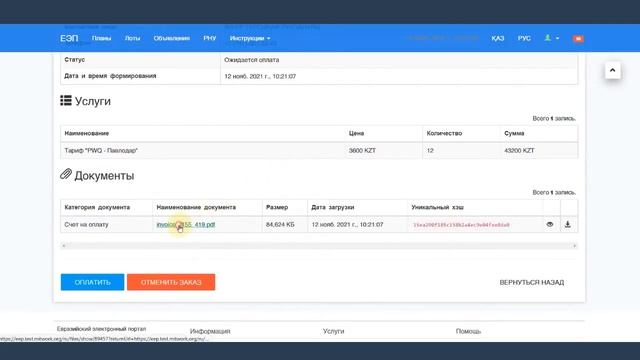Click the scrollbar left arrow
The image size is (640, 360).
tap(63, 246)
